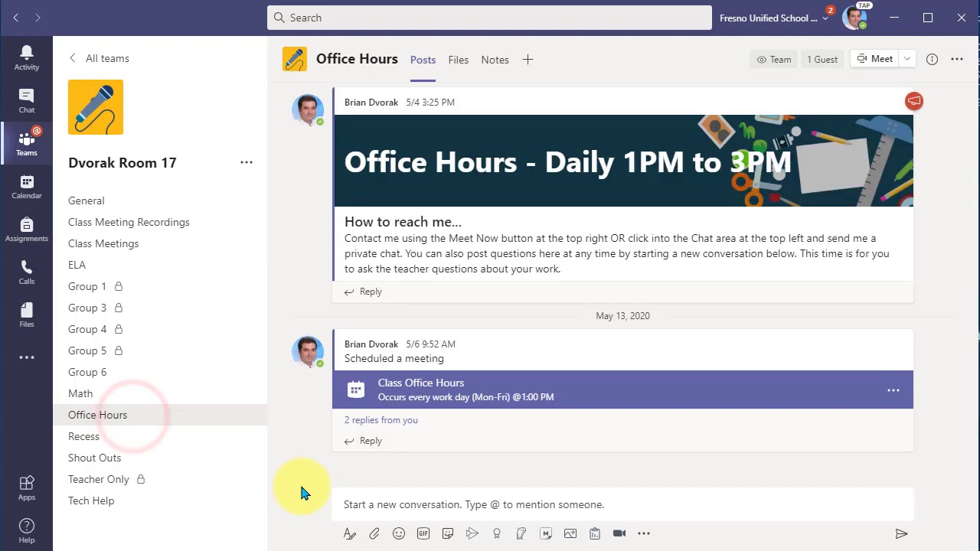Screen dimensions: 980x551
Task: Reply to the Office Hours announcement
Action: click(363, 292)
